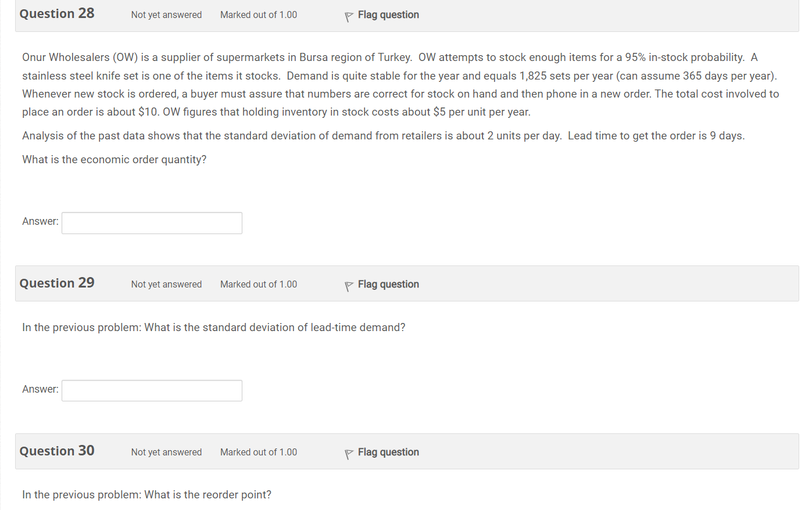
Task: Click 'Marked out of 1.00' for Question 29
Action: [258, 284]
